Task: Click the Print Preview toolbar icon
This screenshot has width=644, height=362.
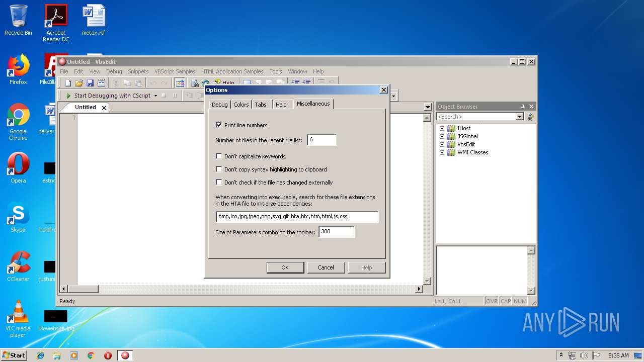Action: (195, 83)
